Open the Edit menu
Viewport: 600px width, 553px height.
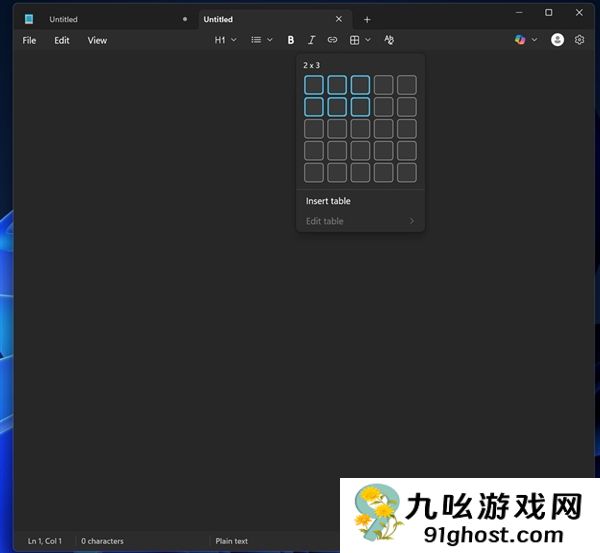coord(62,40)
